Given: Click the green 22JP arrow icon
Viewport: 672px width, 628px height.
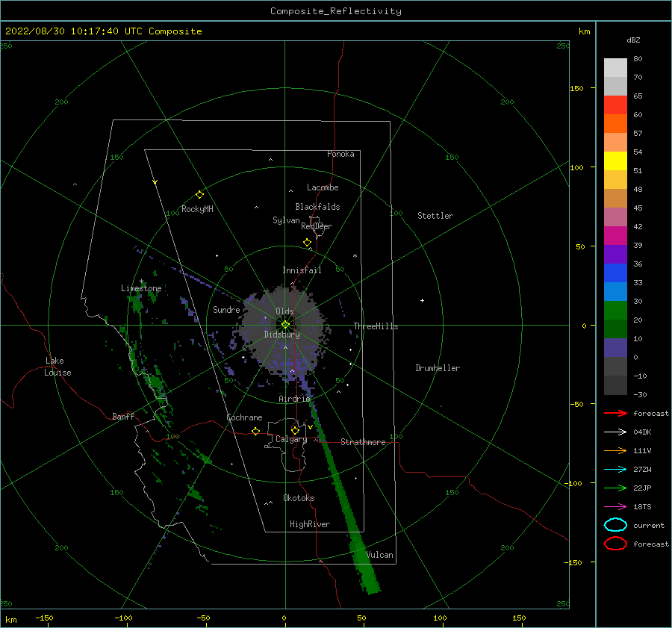Looking at the screenshot, I should pos(615,488).
